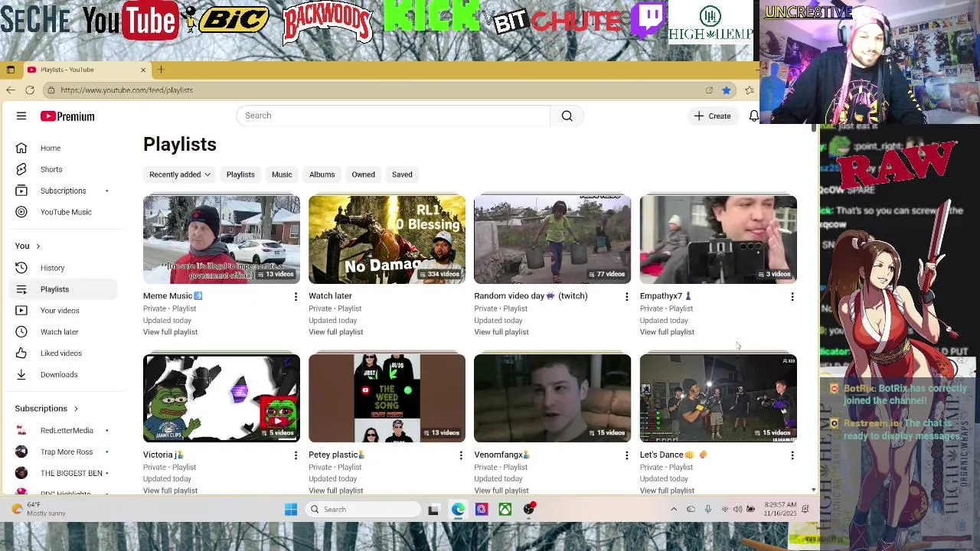This screenshot has height=551, width=980.
Task: View full playlist for Meme Music
Action: coord(170,332)
